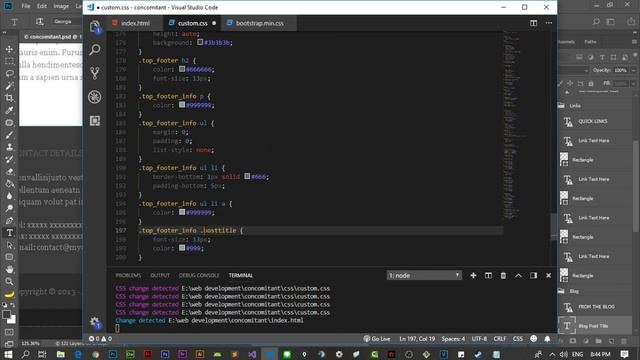The width and height of the screenshot is (640, 360).
Task: Open the DEBUG CONSOLE panel tab
Action: (199, 276)
